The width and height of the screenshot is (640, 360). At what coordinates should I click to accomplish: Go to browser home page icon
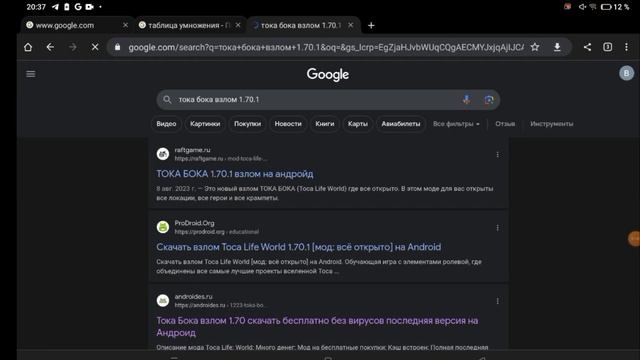click(x=28, y=47)
